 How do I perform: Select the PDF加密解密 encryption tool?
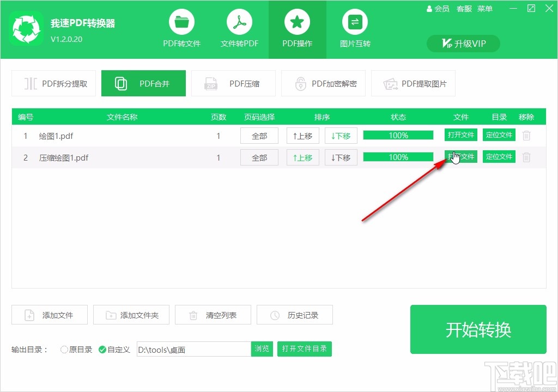324,83
